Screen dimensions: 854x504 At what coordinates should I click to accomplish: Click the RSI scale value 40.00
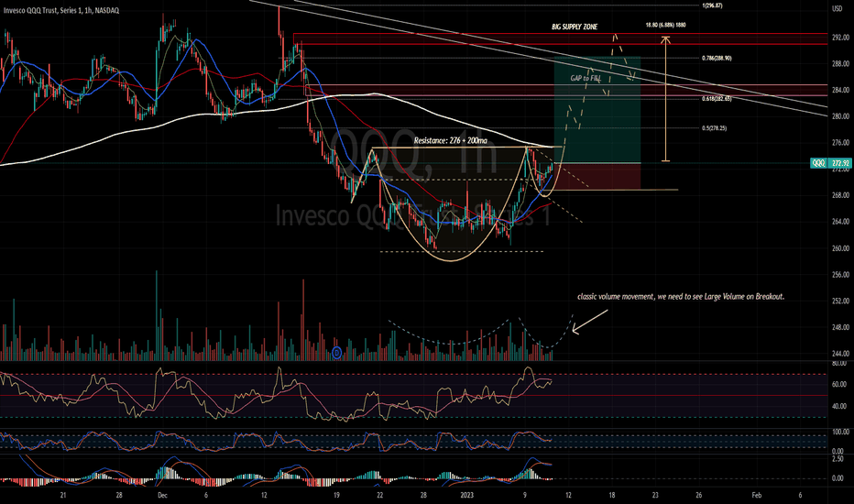pyautogui.click(x=839, y=407)
